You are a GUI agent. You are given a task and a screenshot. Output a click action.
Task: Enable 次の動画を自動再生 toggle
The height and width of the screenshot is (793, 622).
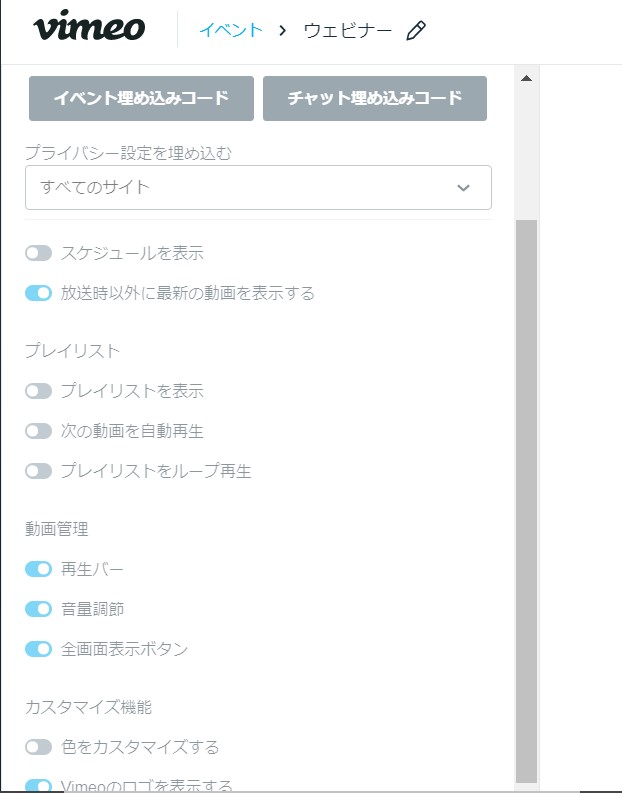[38, 431]
